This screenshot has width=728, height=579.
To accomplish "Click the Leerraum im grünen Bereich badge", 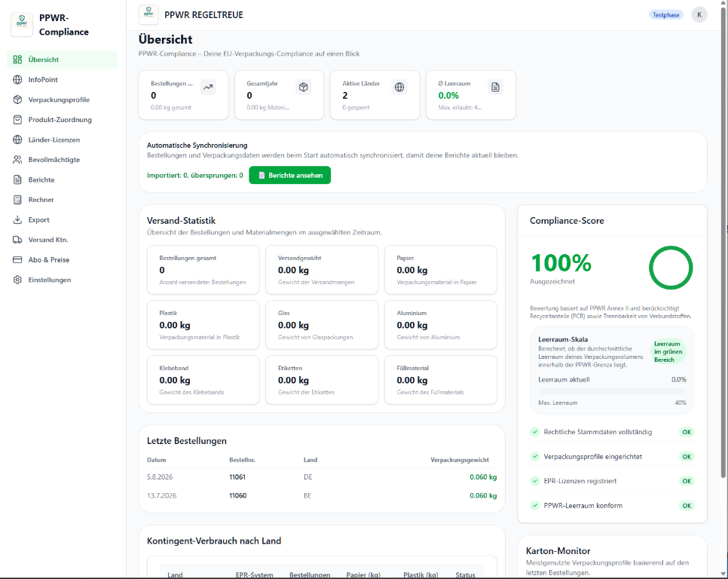I will coord(668,351).
